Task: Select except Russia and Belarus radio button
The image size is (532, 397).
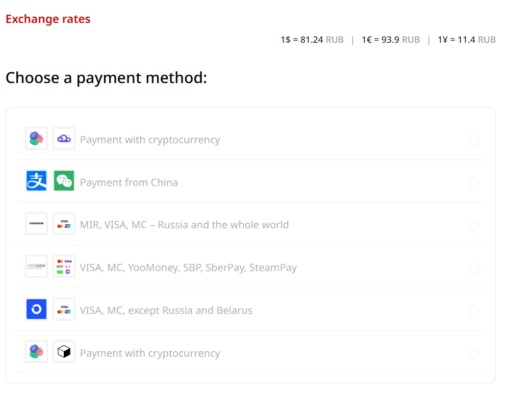Action: coord(474,311)
